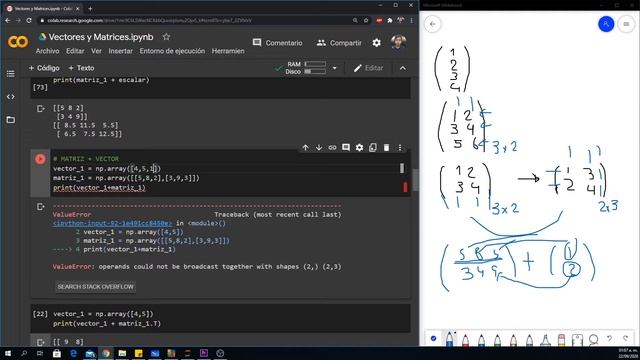This screenshot has width=640, height=360.
Task: Open Chrome from the taskbar
Action: point(106,353)
